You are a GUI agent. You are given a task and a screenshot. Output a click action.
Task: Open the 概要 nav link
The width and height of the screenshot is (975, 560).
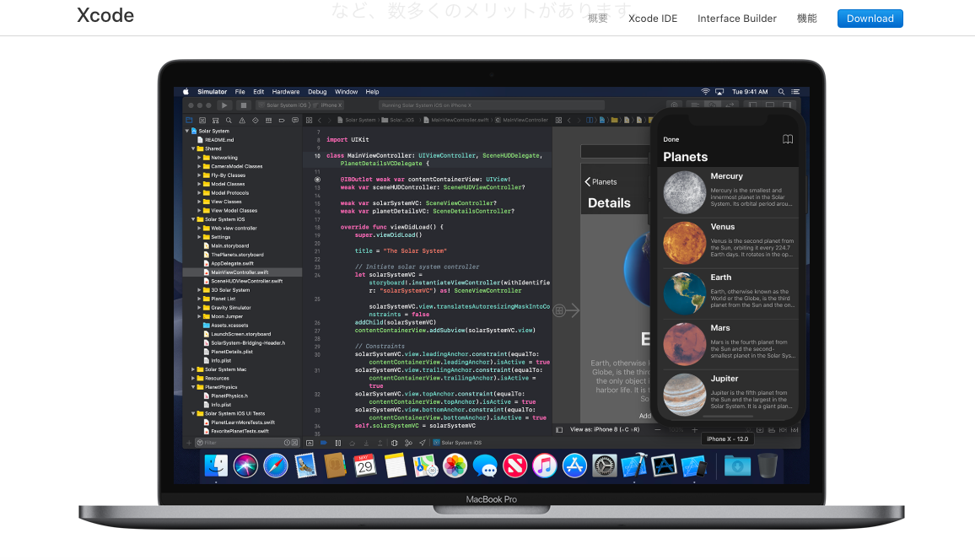click(x=597, y=19)
